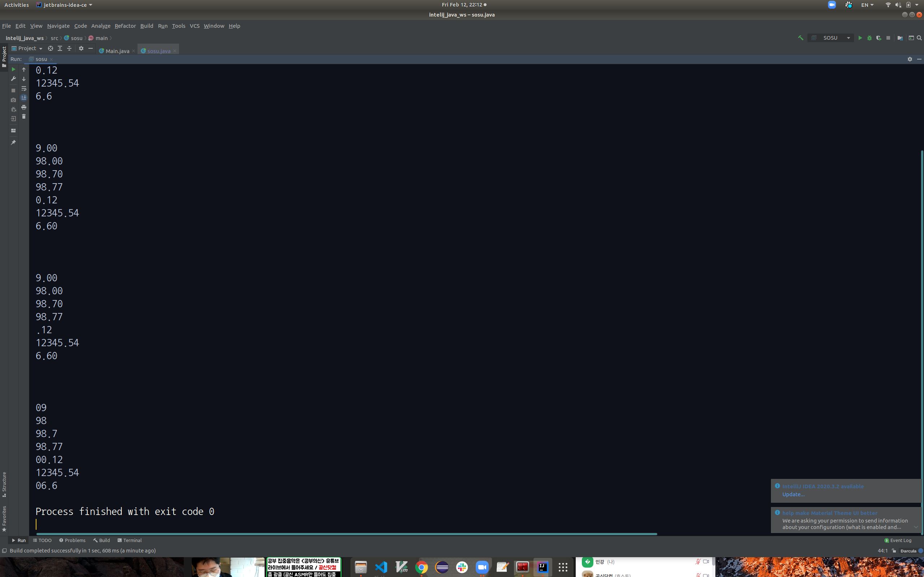Dump threads with the camera icon
The height and width of the screenshot is (577, 924).
13,100
